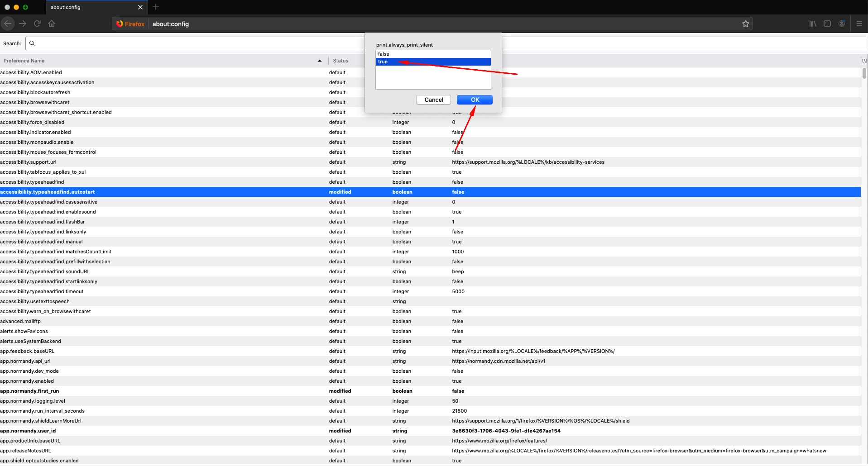
Task: Select the alerts.useSystemBackend row
Action: point(430,341)
